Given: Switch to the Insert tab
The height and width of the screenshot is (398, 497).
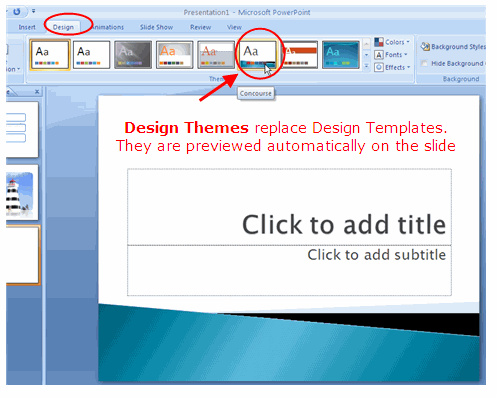Looking at the screenshot, I should pyautogui.click(x=27, y=27).
